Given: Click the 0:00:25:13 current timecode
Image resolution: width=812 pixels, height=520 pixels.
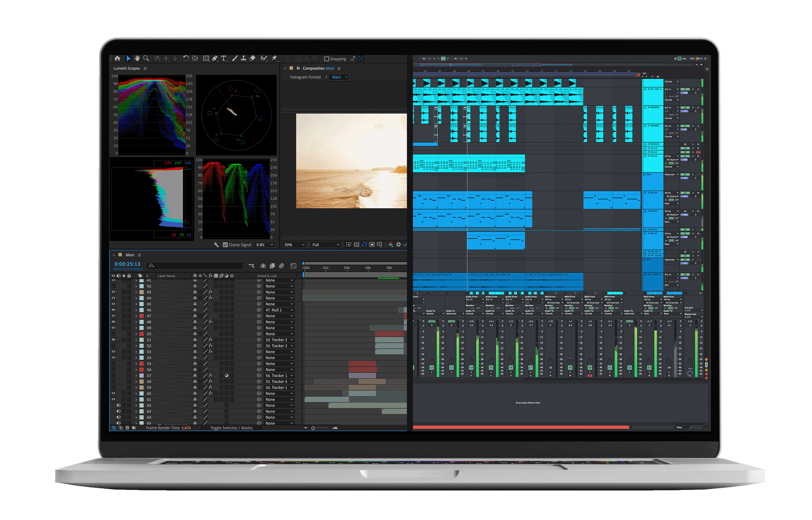Looking at the screenshot, I should click(127, 264).
